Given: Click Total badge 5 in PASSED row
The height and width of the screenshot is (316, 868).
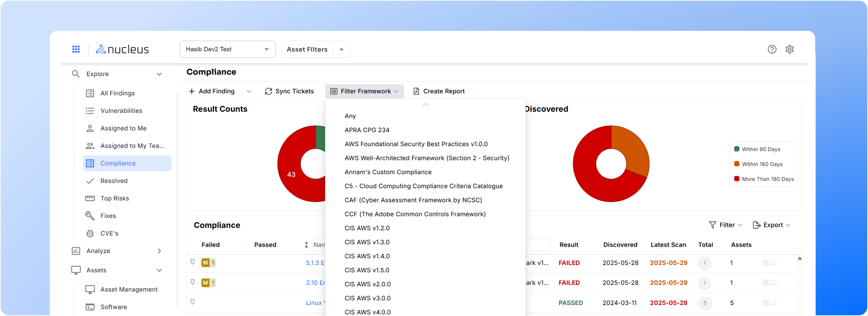Looking at the screenshot, I should point(704,303).
